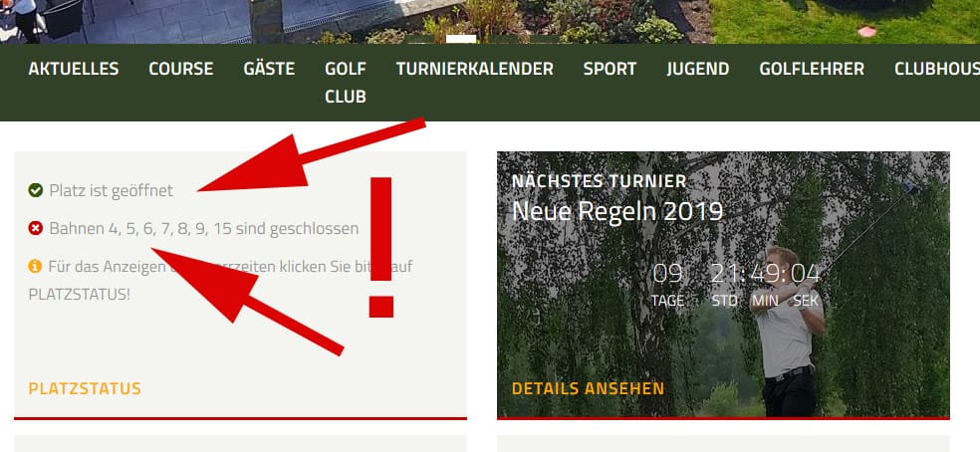Open the COURSE menu item
The image size is (980, 452).
pos(181,69)
